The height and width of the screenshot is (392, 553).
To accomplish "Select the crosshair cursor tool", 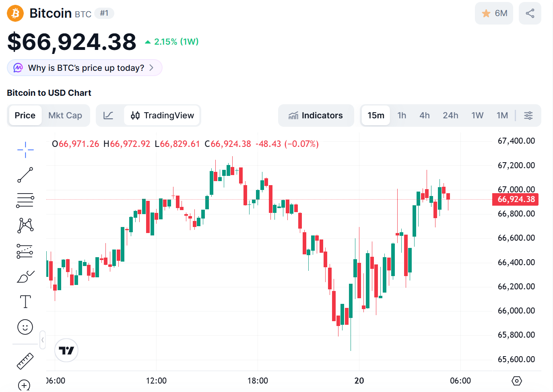I will [25, 150].
